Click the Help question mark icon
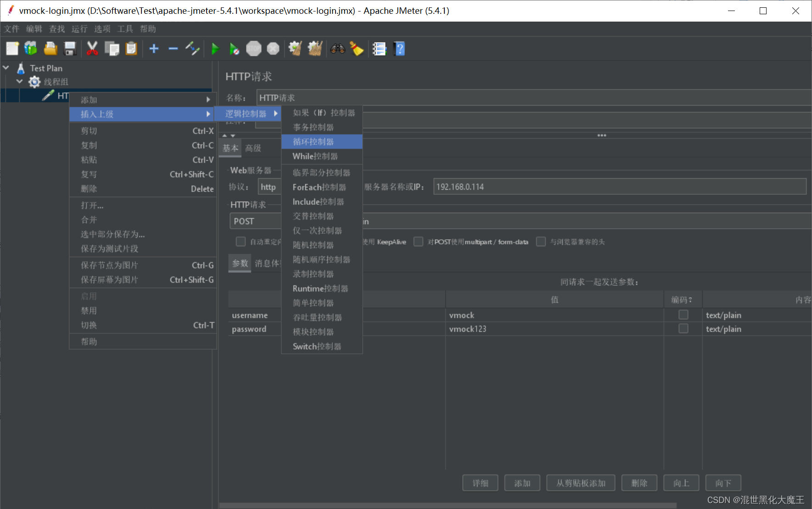This screenshot has height=509, width=812. coord(400,49)
